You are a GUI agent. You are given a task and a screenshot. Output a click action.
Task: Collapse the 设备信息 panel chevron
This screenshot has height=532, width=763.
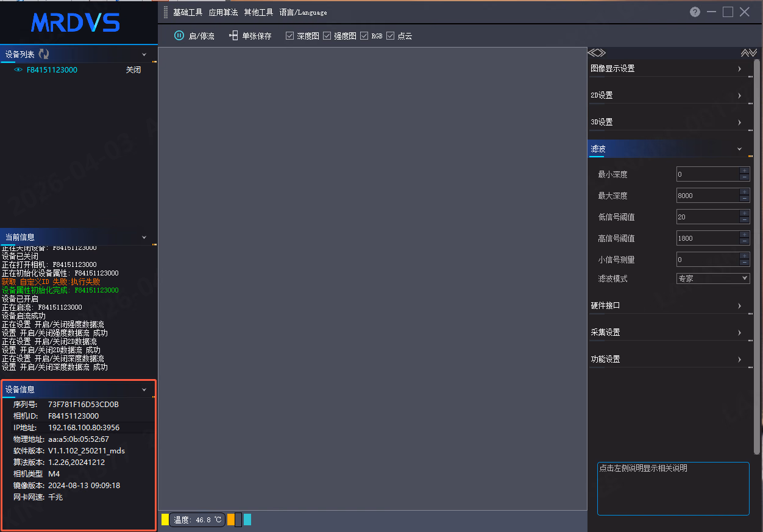click(144, 389)
